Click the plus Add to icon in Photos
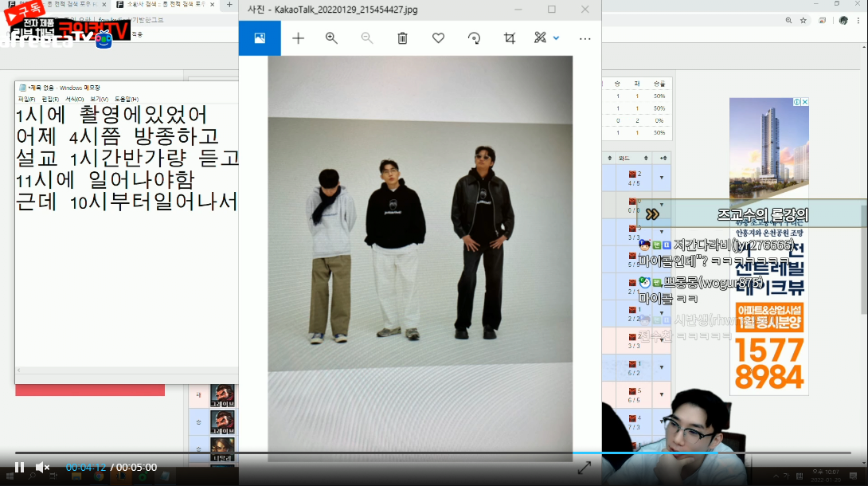This screenshot has width=868, height=486. point(299,38)
